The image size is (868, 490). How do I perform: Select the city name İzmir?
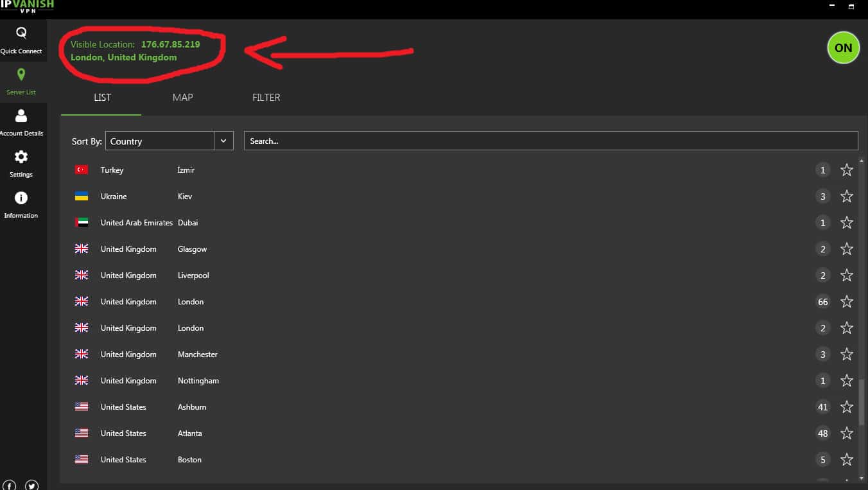pyautogui.click(x=186, y=170)
